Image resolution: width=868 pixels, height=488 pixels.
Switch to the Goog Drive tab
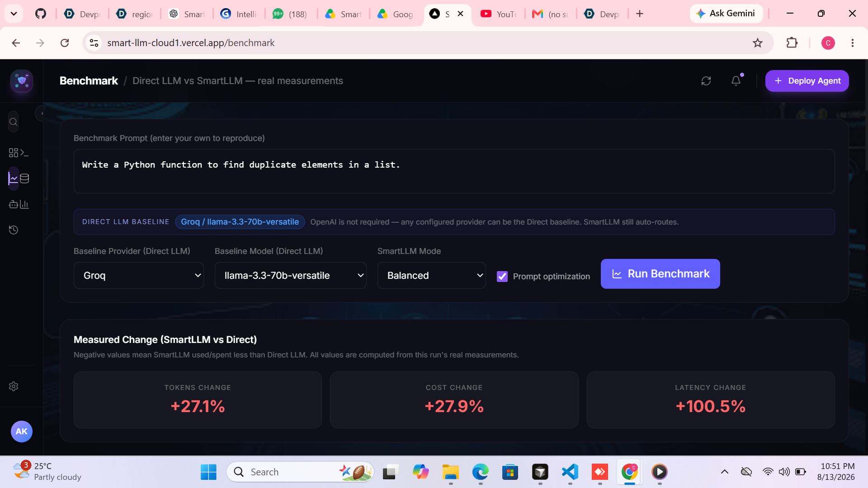395,14
